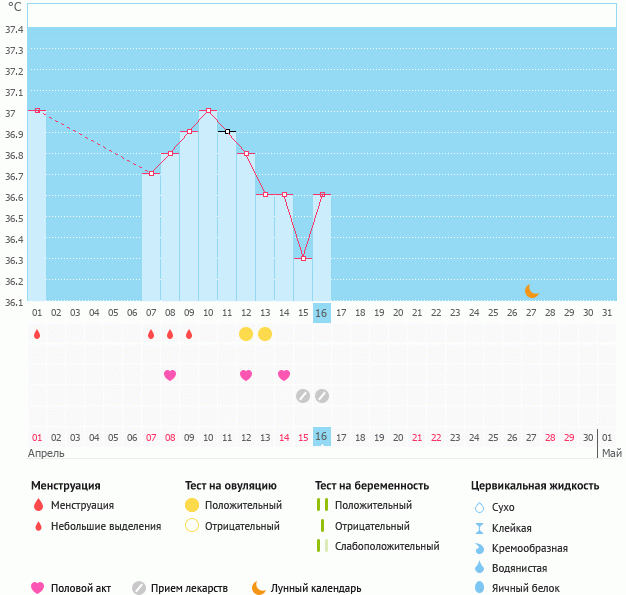Click the 'Яичный белок' legend label

coord(533,588)
